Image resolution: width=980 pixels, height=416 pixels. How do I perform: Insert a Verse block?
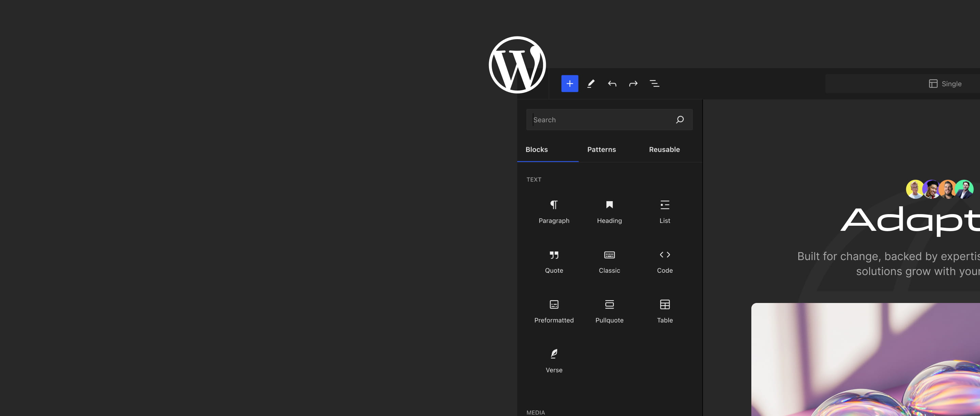(554, 361)
